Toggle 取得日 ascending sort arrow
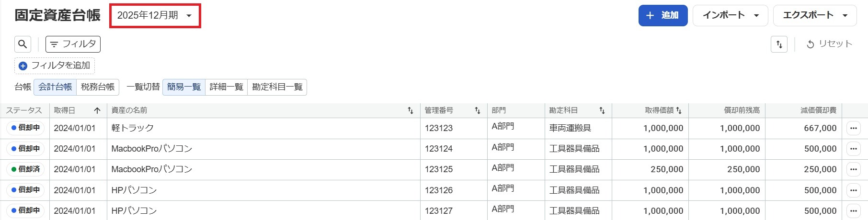 click(97, 110)
